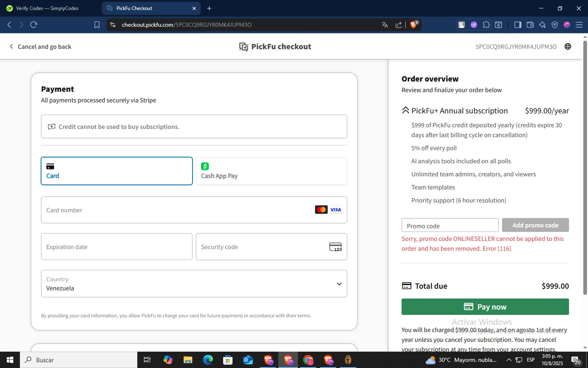
Task: Open Microsoft Store from taskbar
Action: click(x=228, y=360)
